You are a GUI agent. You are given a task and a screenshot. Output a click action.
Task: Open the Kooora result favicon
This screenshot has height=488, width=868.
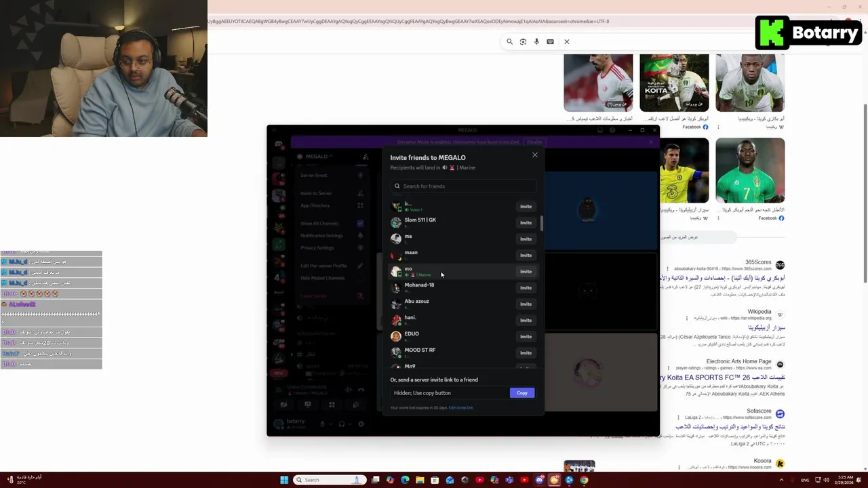click(780, 464)
